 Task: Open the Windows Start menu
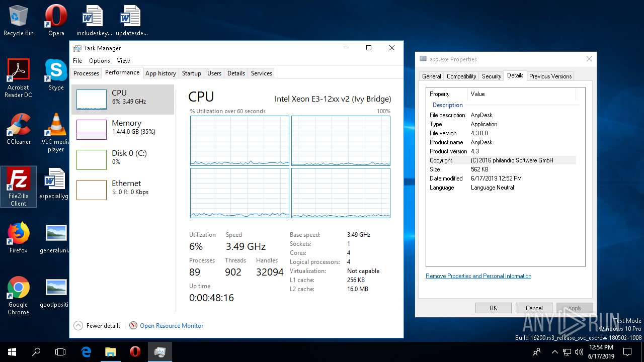coord(12,352)
